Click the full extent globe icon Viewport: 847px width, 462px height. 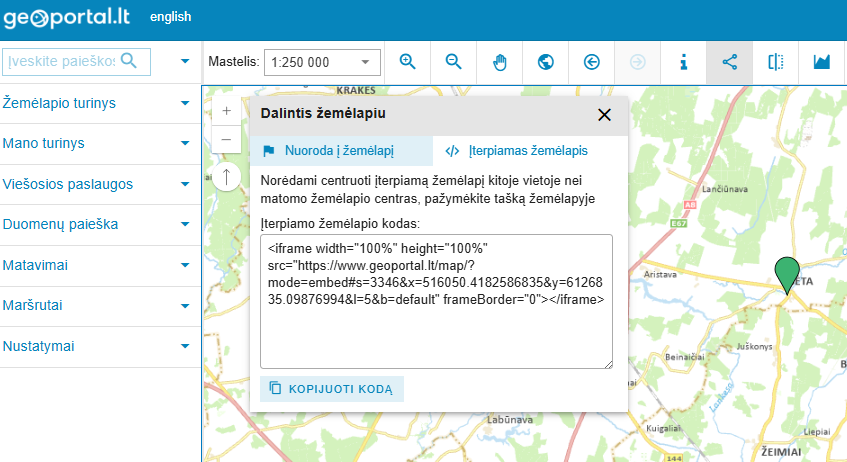tap(546, 62)
